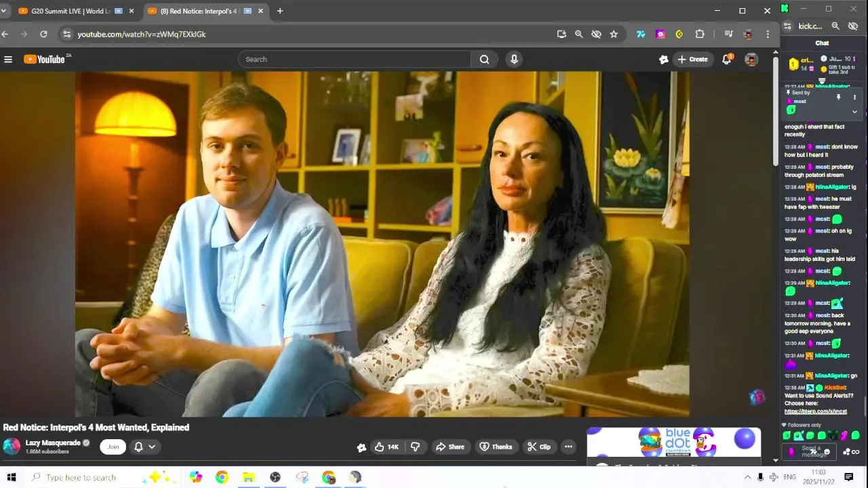Click the tracking protection eye icon in Chrome
868x488 pixels.
pos(596,34)
